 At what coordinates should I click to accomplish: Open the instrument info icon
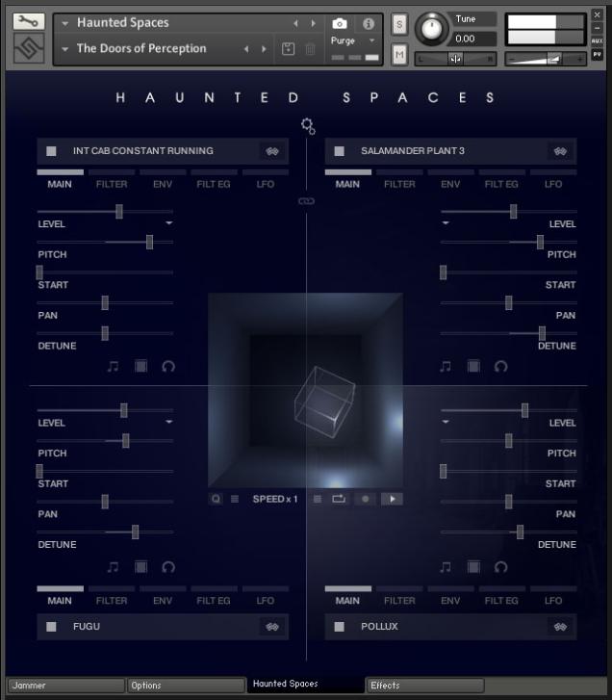[368, 23]
